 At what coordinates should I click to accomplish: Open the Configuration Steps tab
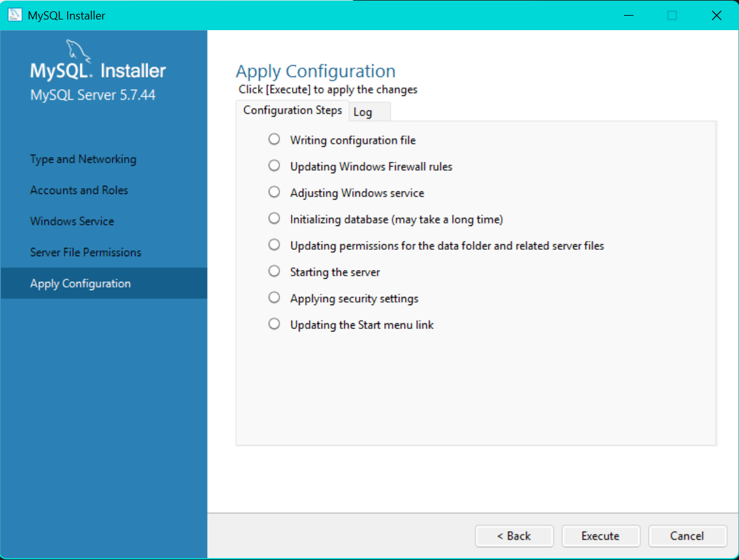click(x=293, y=110)
